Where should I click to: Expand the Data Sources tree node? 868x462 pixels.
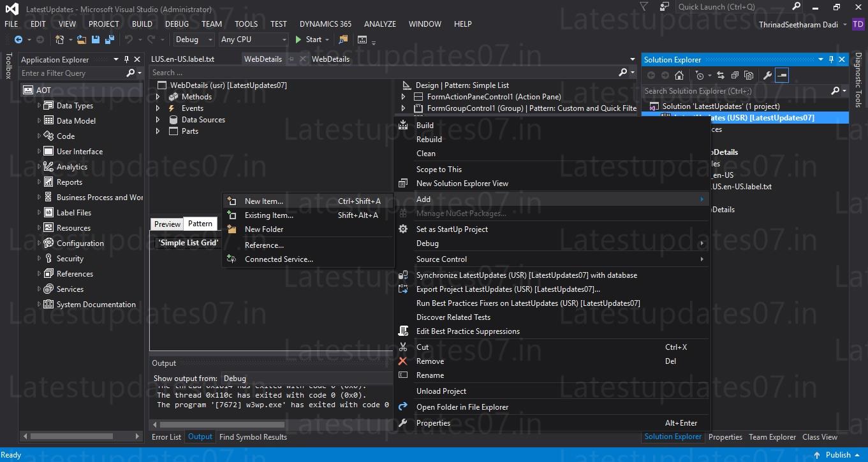[x=158, y=119]
